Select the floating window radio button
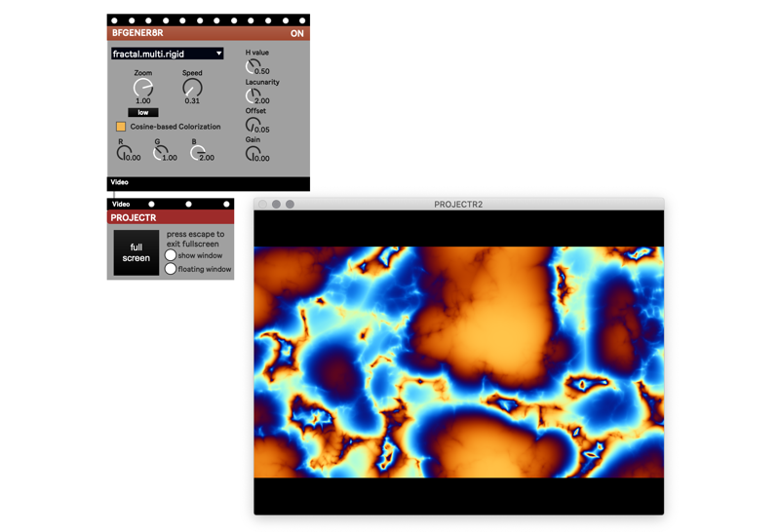 coord(170,269)
